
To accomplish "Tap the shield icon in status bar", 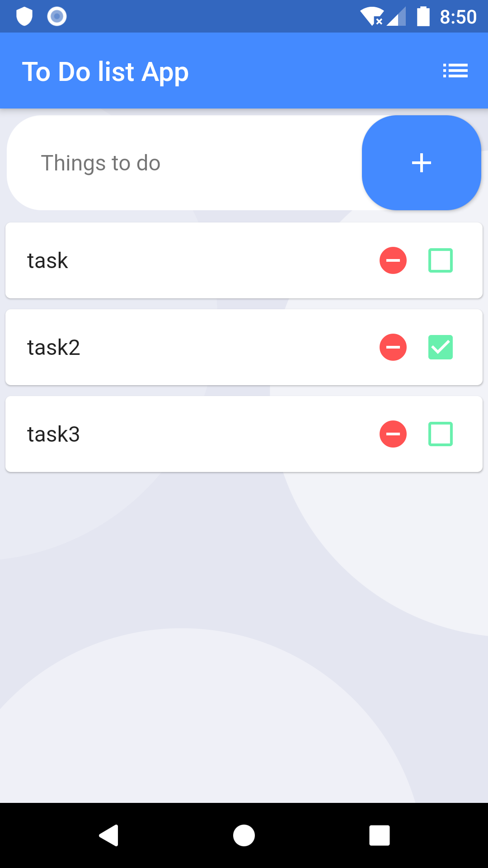I will click(x=24, y=17).
